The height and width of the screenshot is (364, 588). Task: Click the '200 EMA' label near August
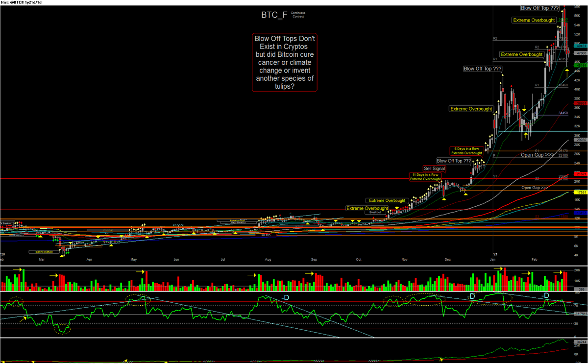click(x=266, y=235)
